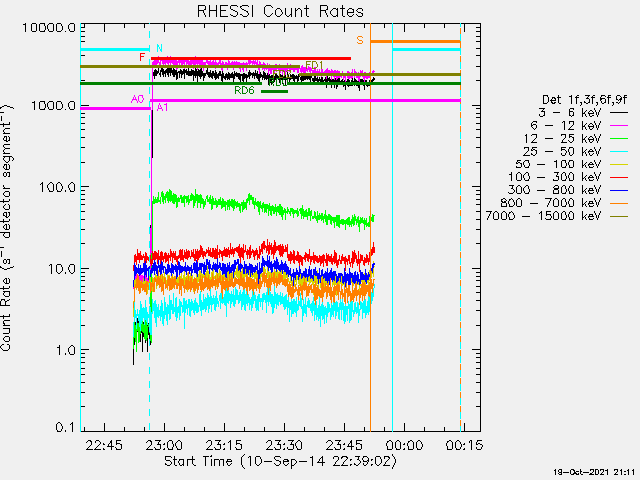Click the '1000.0' y-axis tick label
The image size is (640, 480).
[53, 106]
